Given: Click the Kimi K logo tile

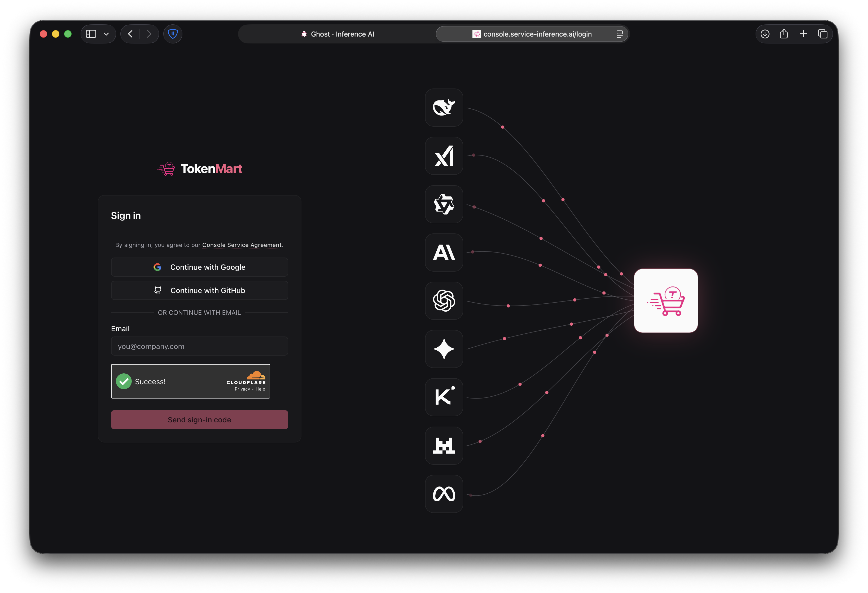Looking at the screenshot, I should coord(444,397).
